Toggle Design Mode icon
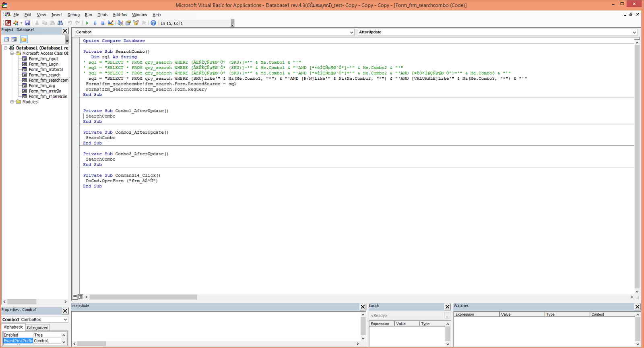Viewport: 644px width, 348px height. tap(111, 23)
